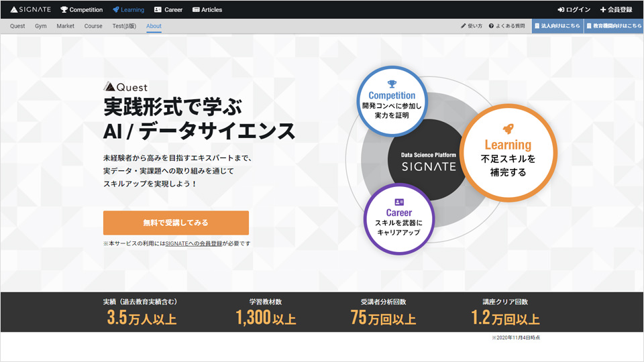Open the Career menu item
This screenshot has height=362, width=644.
(168, 9)
